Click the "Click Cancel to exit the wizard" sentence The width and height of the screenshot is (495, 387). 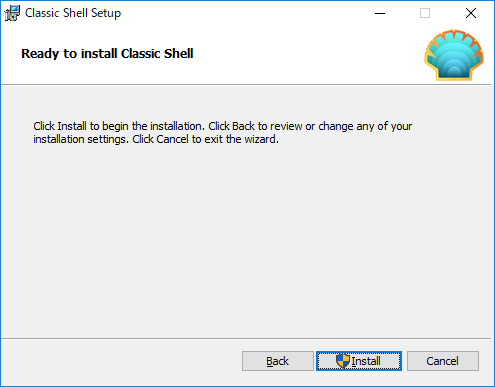205,139
